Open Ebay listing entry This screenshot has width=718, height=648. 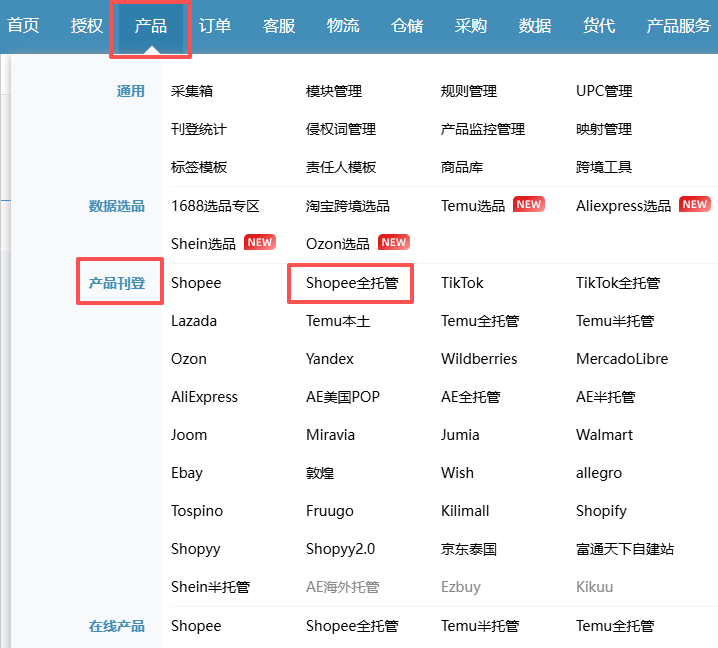coord(187,473)
